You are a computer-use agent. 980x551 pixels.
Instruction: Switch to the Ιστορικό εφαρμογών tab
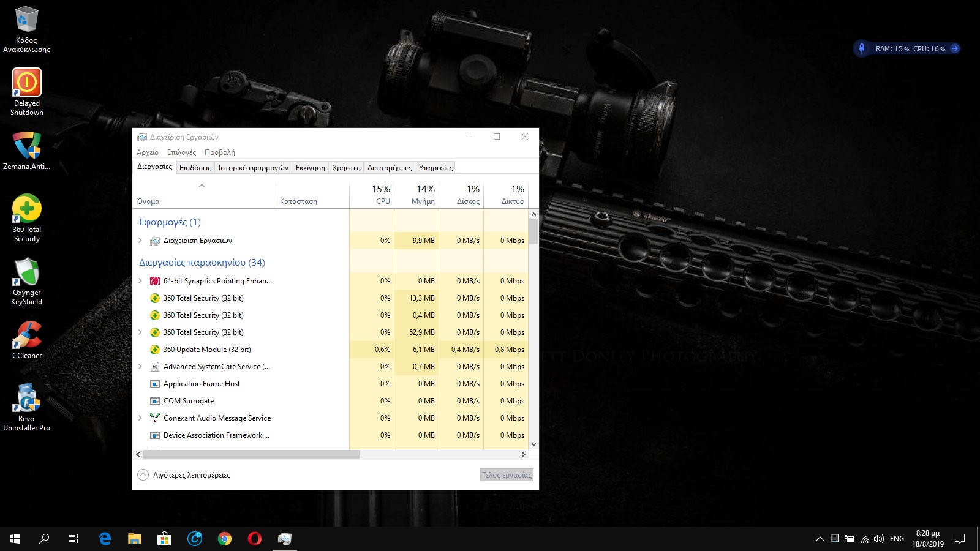254,168
